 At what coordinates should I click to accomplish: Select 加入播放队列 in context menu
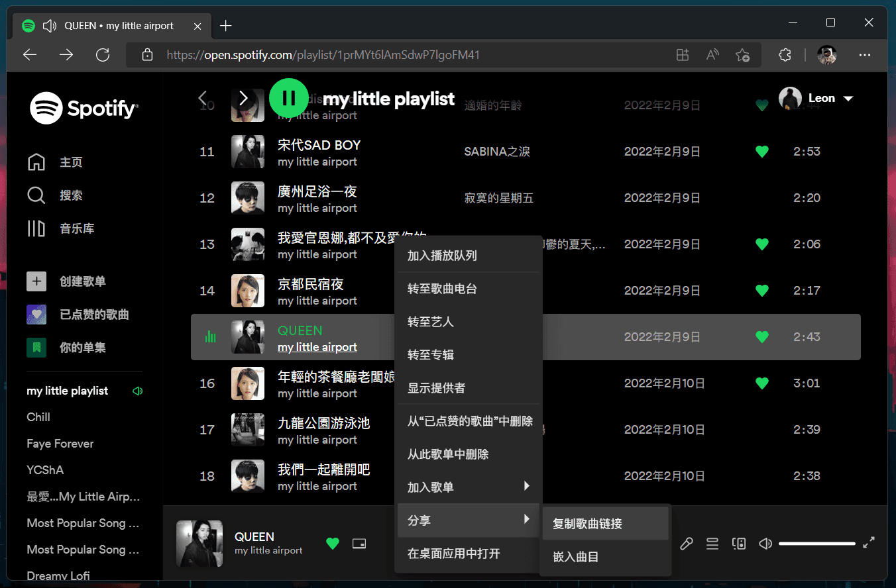(x=469, y=256)
